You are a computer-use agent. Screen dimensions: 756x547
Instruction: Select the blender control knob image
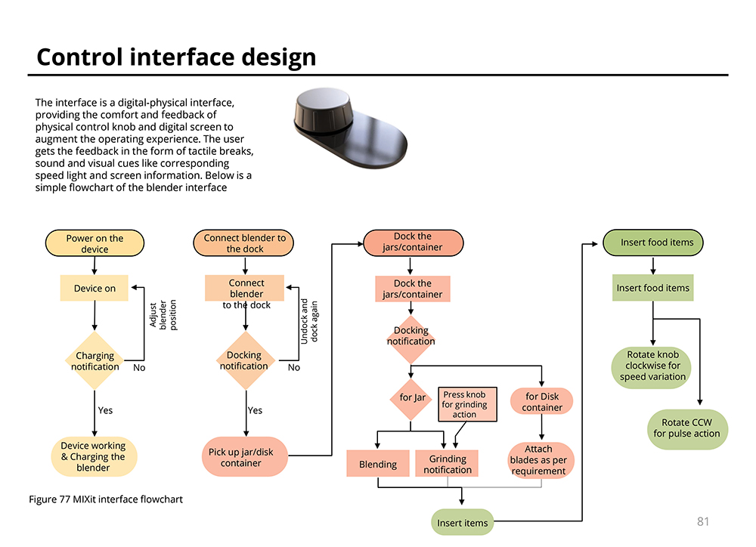click(351, 128)
